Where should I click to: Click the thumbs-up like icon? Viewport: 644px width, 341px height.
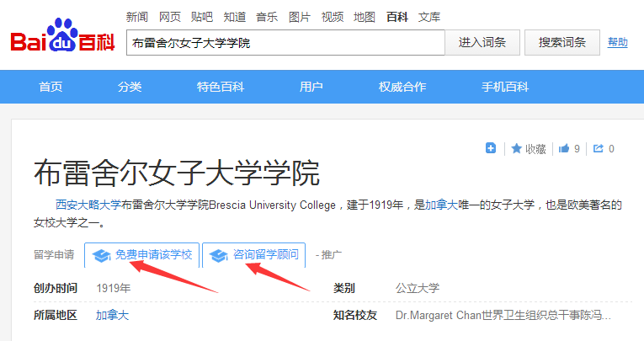(564, 148)
